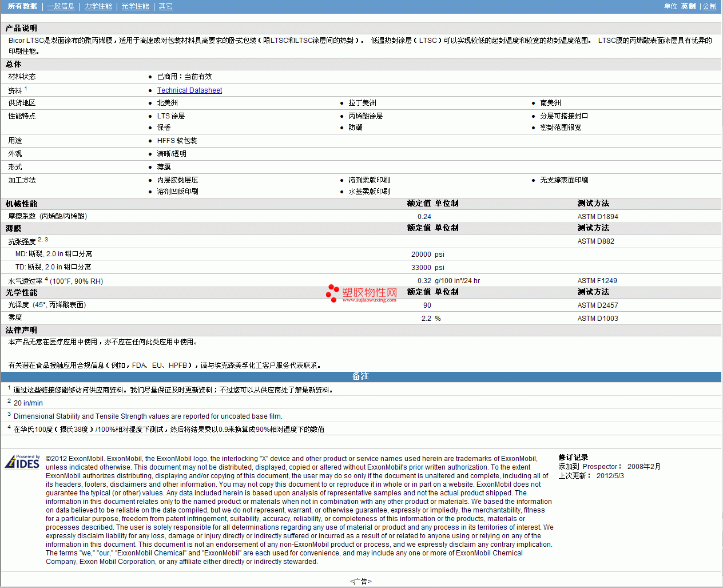Open the 一般信息 tab
The image size is (723, 588).
pyautogui.click(x=61, y=6)
